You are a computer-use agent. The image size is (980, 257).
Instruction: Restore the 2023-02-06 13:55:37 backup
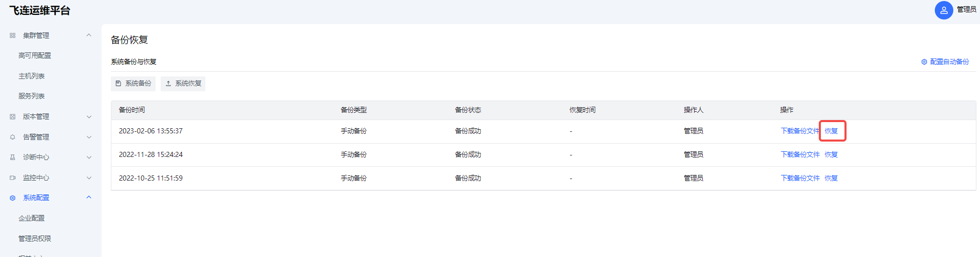tap(831, 131)
